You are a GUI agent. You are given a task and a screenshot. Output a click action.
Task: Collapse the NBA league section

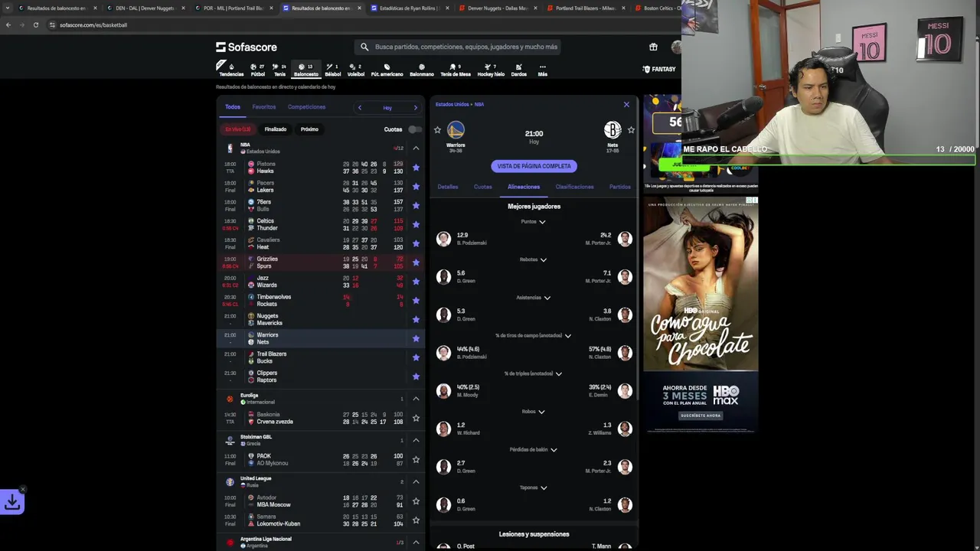416,148
